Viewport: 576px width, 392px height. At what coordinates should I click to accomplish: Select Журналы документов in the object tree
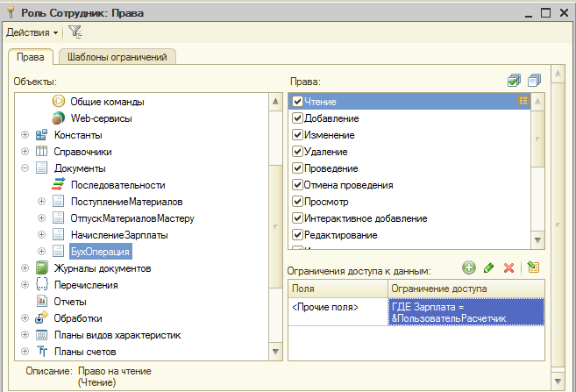point(103,268)
